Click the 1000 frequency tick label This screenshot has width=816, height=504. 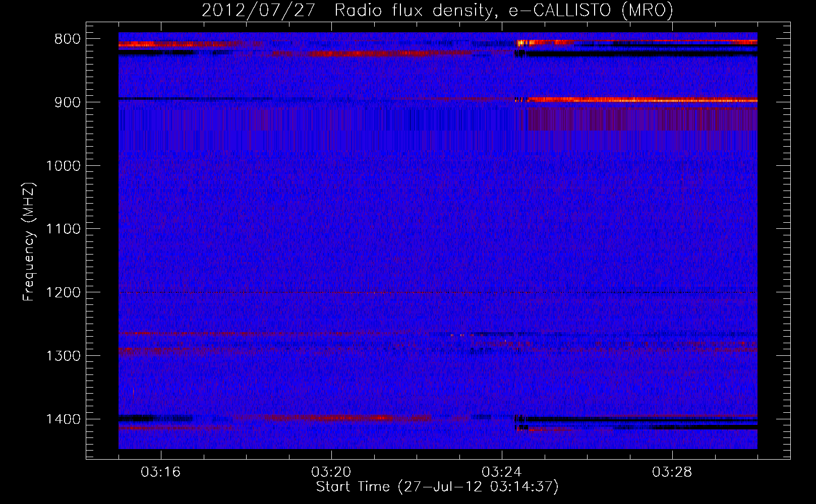63,166
